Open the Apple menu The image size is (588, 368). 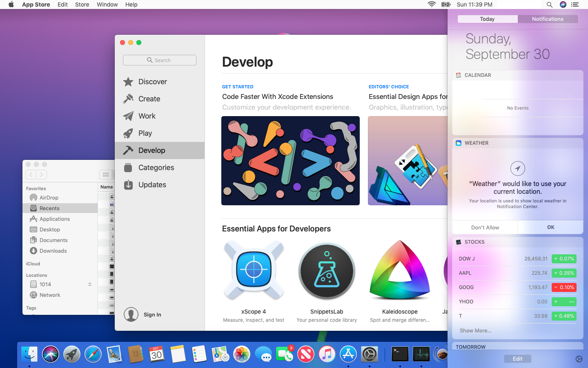(11, 4)
